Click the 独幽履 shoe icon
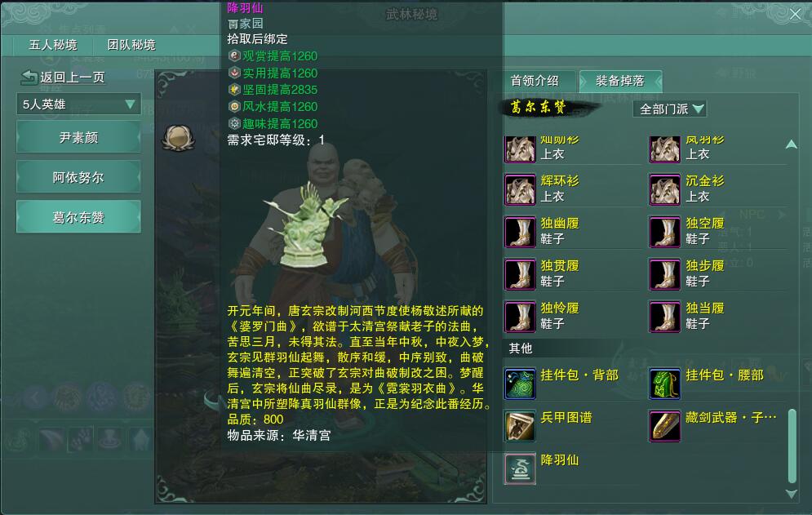The width and height of the screenshot is (812, 515). coord(520,232)
